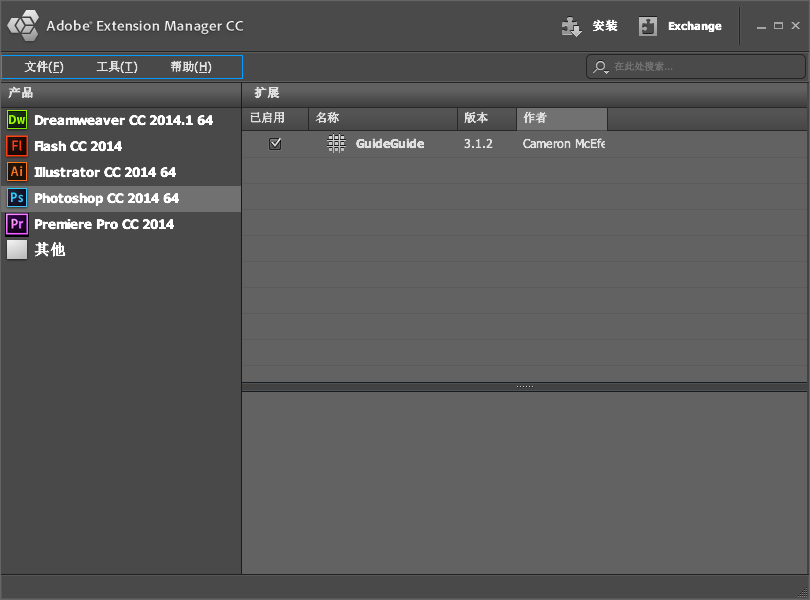810x600 pixels.
Task: Select Illustrator CC 2014 64 product
Action: coord(121,172)
